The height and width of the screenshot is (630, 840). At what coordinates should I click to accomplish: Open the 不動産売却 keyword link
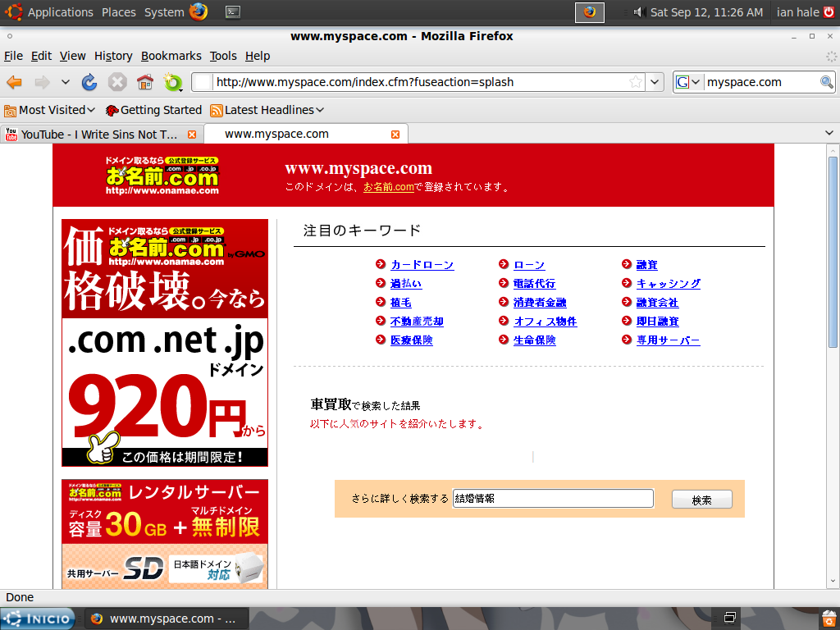[x=417, y=322]
